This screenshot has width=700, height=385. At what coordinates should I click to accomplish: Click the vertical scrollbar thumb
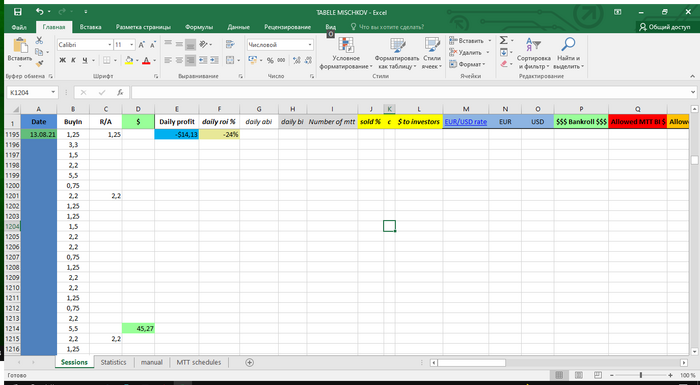tap(694, 160)
